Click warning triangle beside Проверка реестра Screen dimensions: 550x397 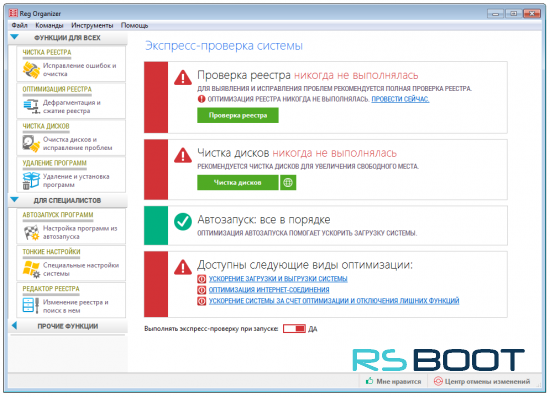coord(183,78)
